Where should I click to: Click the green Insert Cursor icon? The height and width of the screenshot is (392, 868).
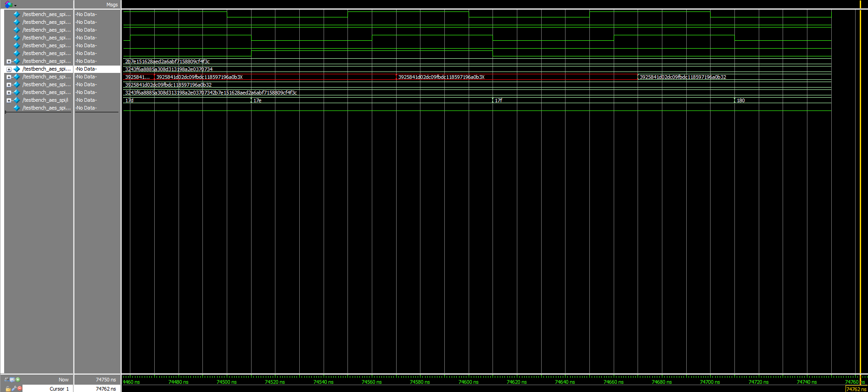(x=18, y=380)
